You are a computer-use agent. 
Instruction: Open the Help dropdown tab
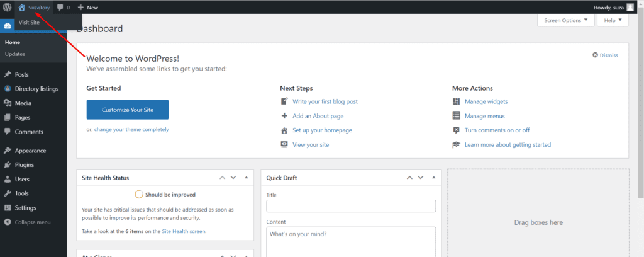pos(613,20)
